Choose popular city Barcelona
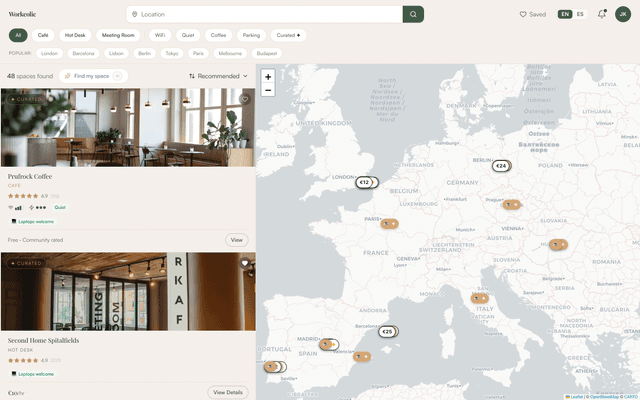 coord(83,53)
